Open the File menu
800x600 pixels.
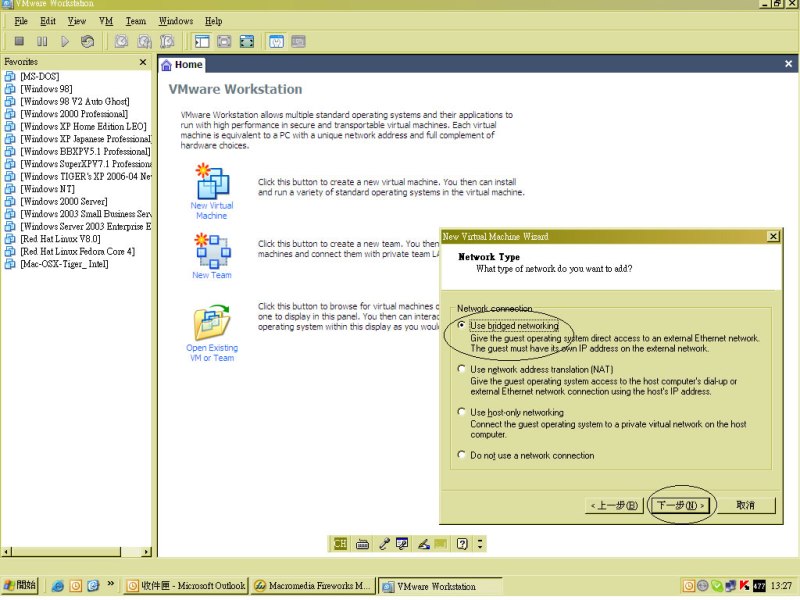(x=21, y=21)
